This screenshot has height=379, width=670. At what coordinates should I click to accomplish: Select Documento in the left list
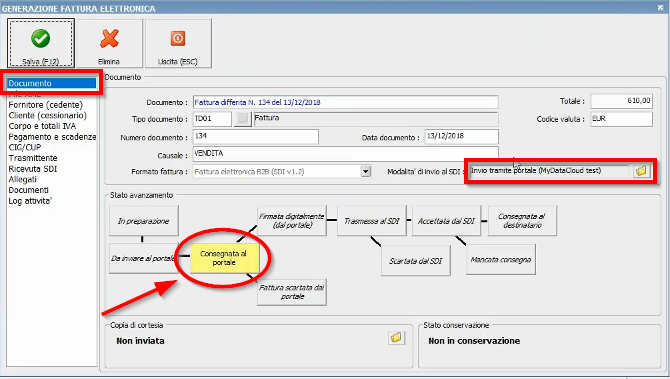click(52, 83)
